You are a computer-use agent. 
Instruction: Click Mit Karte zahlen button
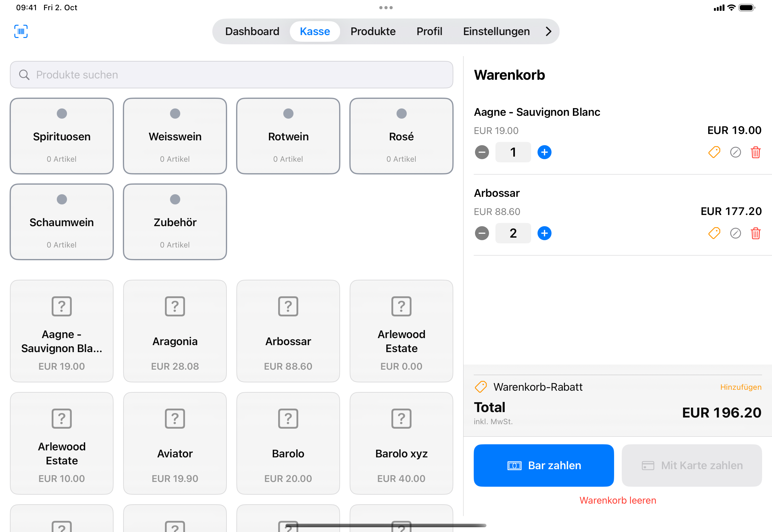coord(691,465)
